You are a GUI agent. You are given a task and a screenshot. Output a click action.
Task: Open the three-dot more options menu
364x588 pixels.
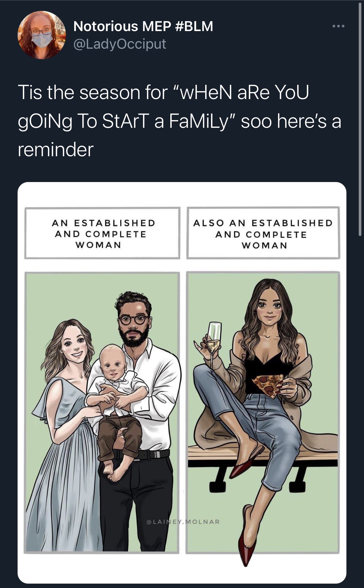pos(339,26)
